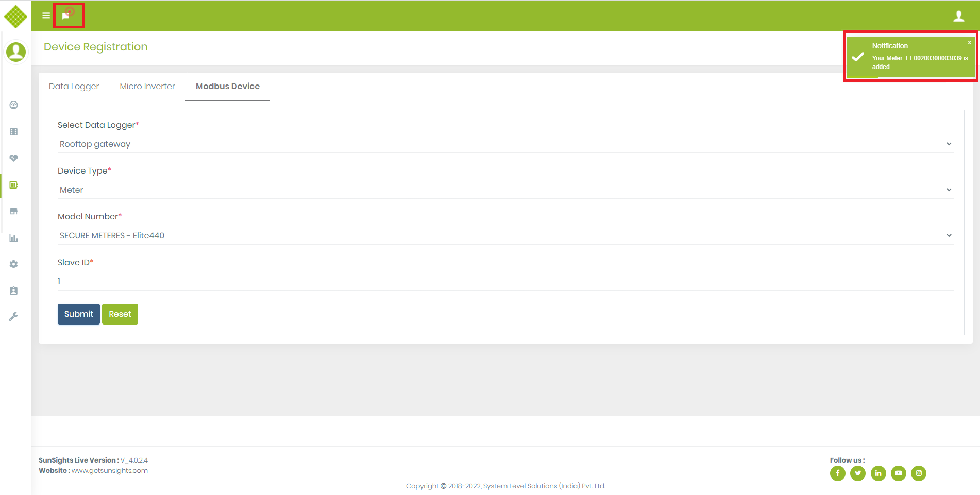Image resolution: width=980 pixels, height=495 pixels.
Task: Switch to the Data Logger tab
Action: click(74, 87)
